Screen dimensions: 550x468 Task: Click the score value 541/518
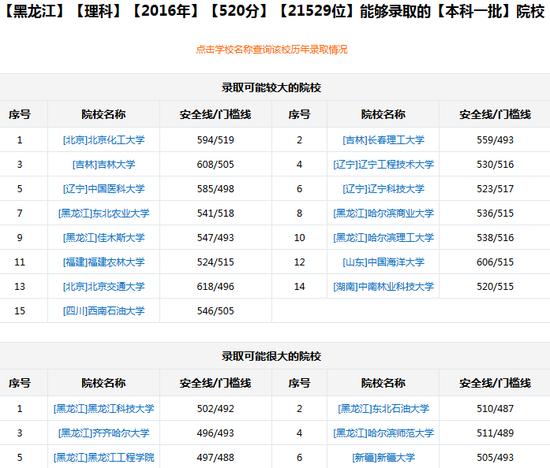coord(215,213)
